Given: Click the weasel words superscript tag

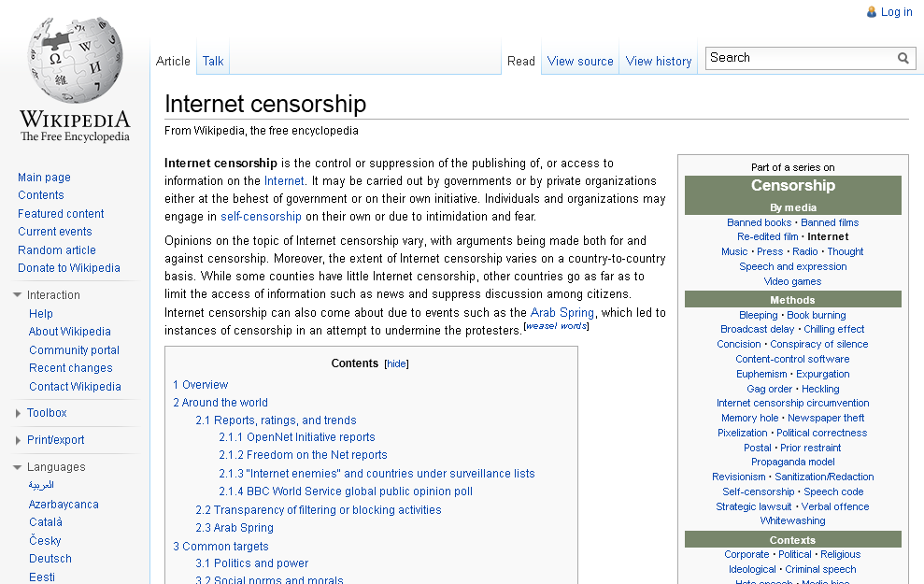Looking at the screenshot, I should [x=556, y=326].
